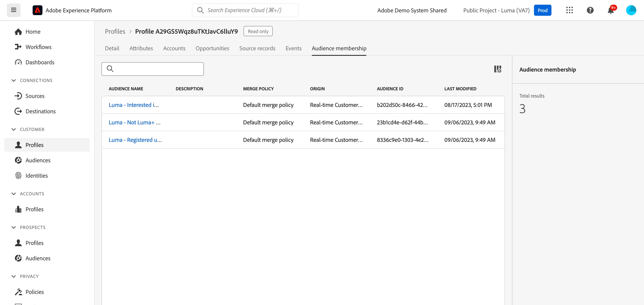Open the Luma - Registered audience link

coord(135,140)
